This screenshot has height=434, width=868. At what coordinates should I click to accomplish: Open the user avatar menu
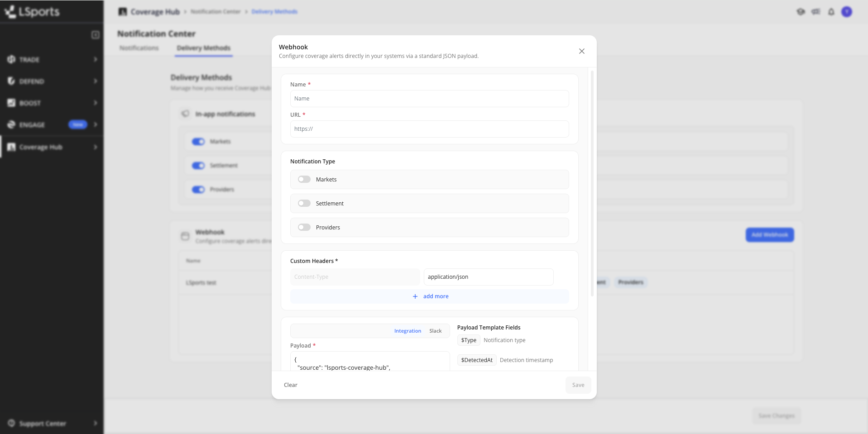847,12
